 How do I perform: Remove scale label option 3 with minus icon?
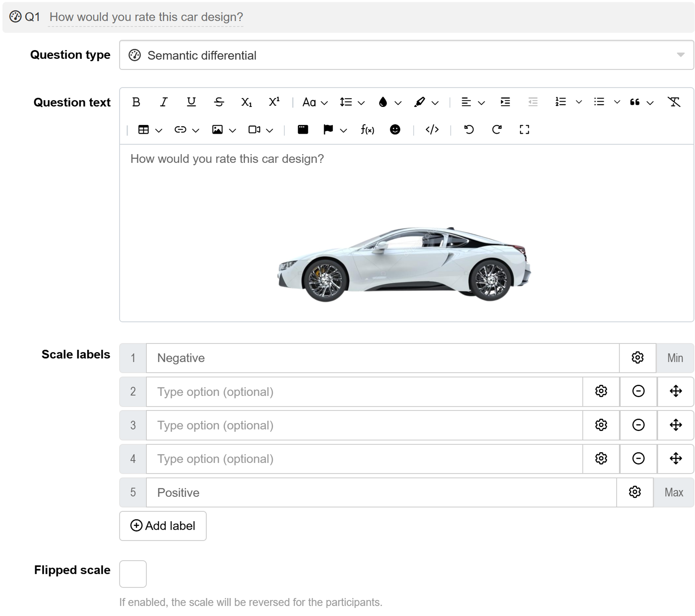tap(638, 425)
